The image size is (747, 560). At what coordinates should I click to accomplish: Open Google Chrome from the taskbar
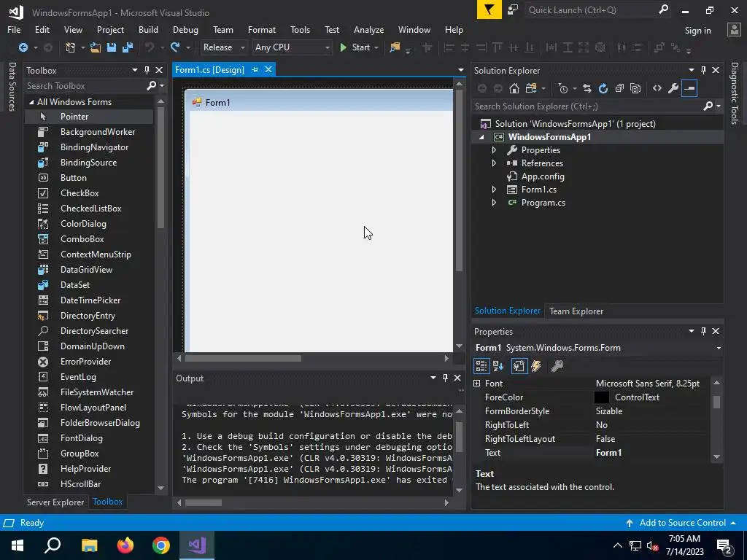pyautogui.click(x=161, y=545)
